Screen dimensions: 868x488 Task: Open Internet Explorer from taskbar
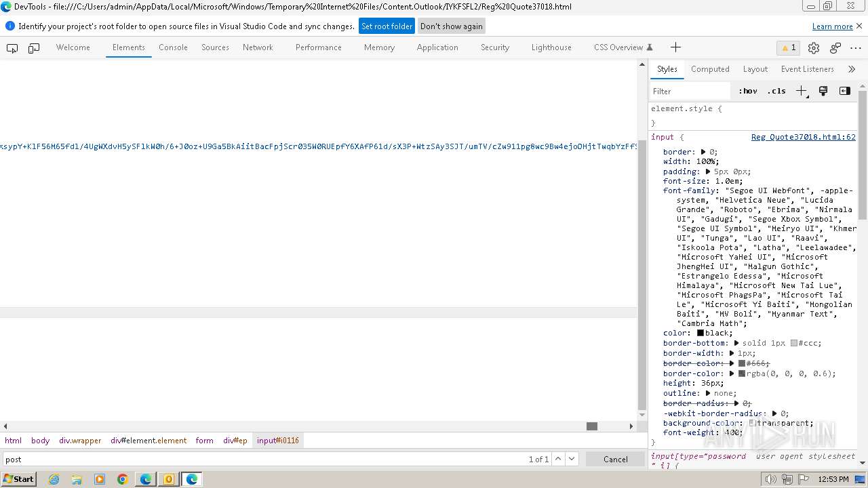pyautogui.click(x=54, y=479)
